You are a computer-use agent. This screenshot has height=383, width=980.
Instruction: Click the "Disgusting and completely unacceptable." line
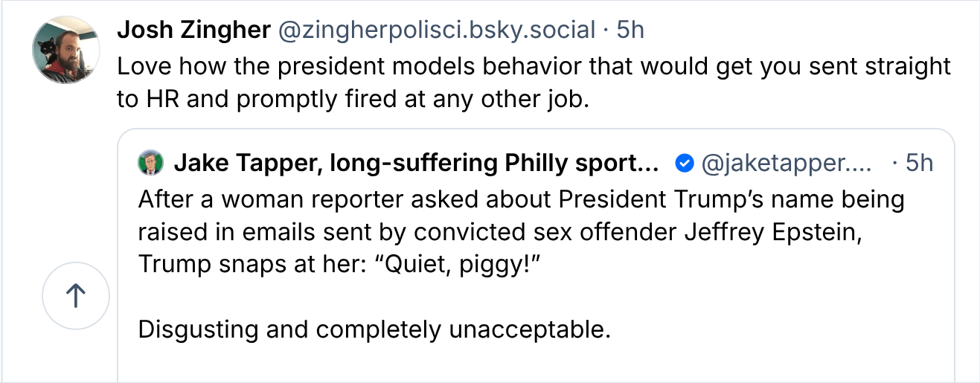(x=374, y=329)
